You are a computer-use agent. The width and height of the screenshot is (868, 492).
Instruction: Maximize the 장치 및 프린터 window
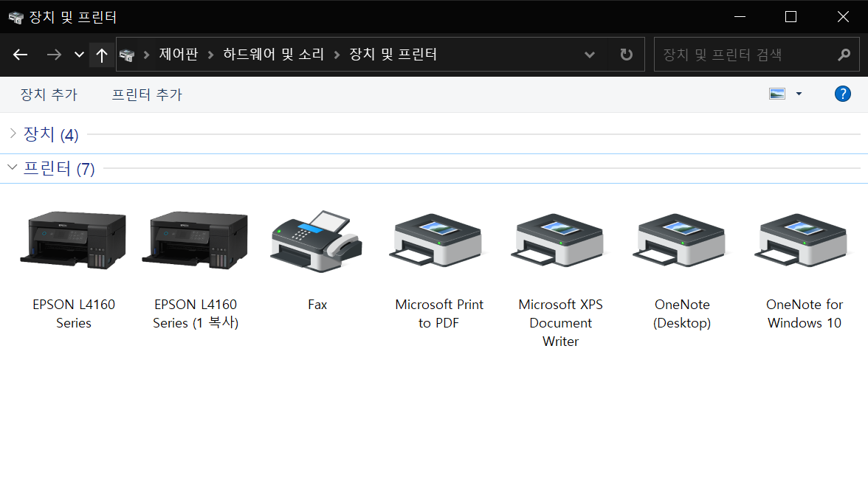[791, 17]
